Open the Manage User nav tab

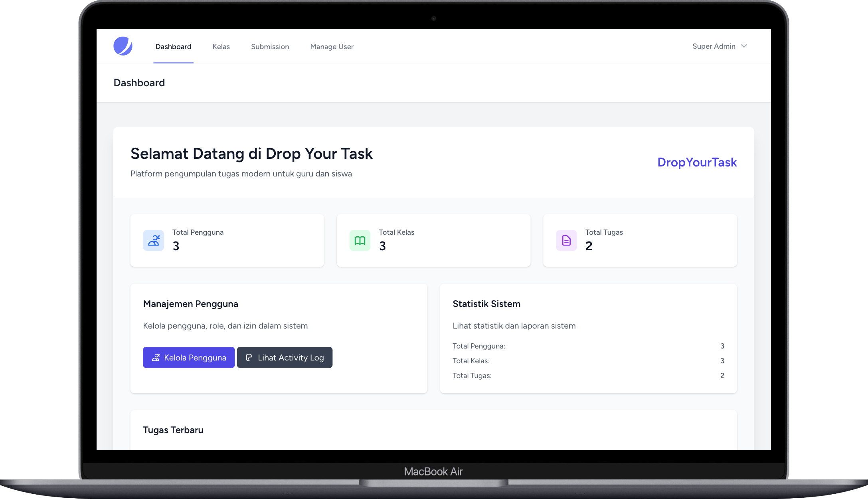click(x=332, y=47)
